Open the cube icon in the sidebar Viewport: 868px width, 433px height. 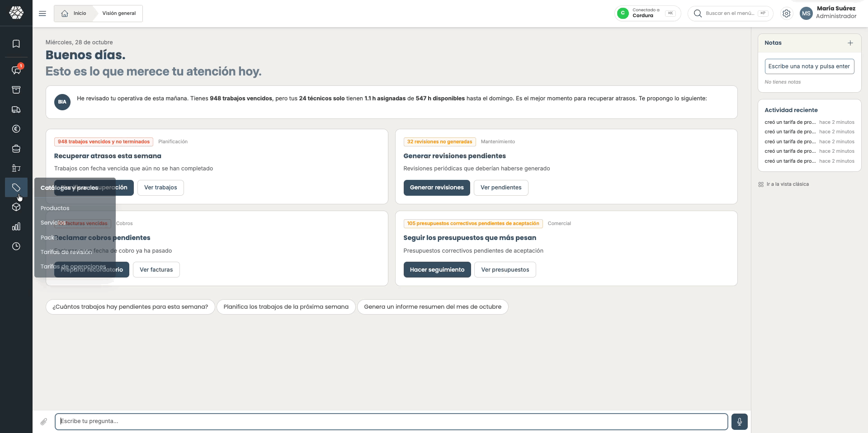coord(16,207)
